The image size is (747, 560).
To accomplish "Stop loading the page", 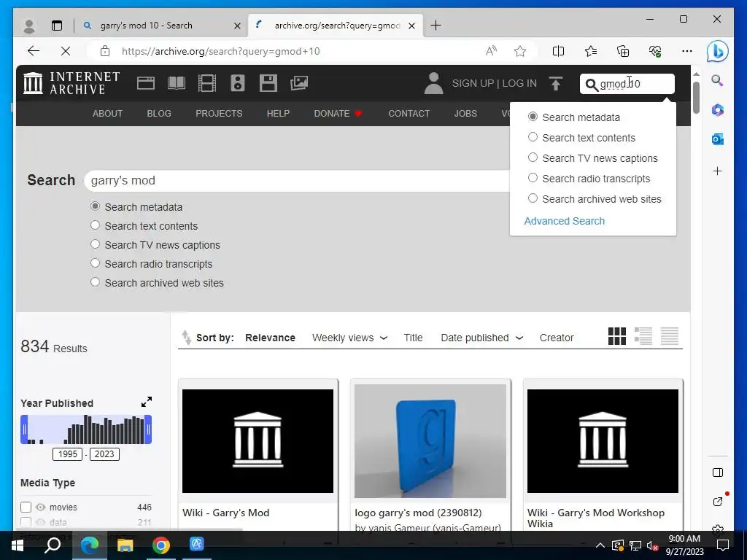I will click(65, 51).
